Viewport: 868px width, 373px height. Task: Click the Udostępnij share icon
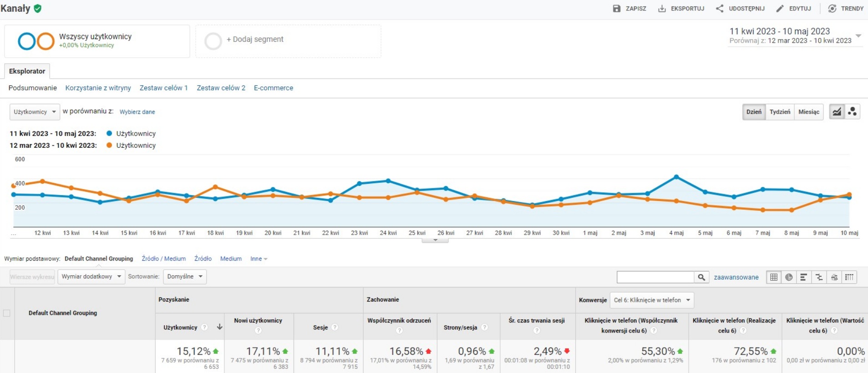720,9
